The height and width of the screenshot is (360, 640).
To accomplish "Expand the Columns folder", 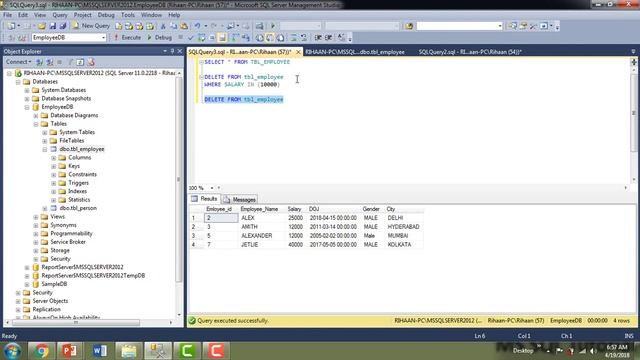I will click(54, 158).
